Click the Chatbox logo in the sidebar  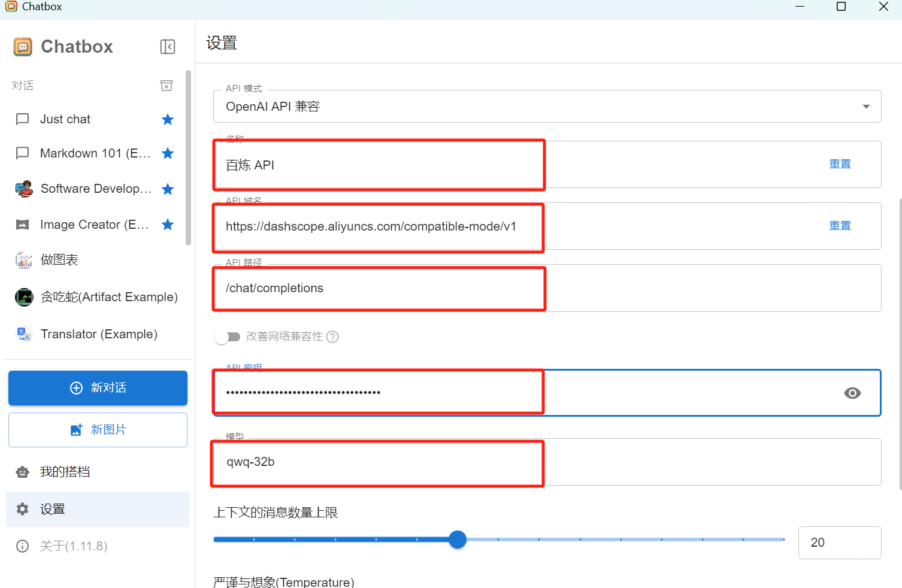pyautogui.click(x=23, y=47)
